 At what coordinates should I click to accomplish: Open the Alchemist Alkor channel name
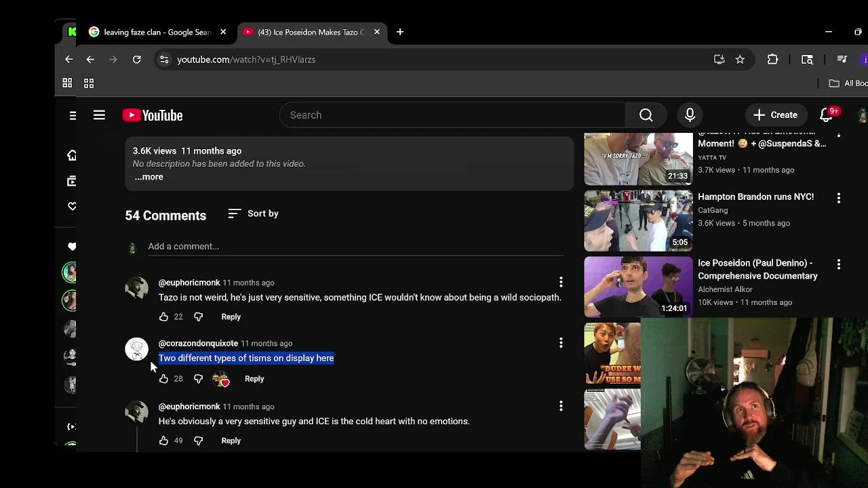coord(725,289)
